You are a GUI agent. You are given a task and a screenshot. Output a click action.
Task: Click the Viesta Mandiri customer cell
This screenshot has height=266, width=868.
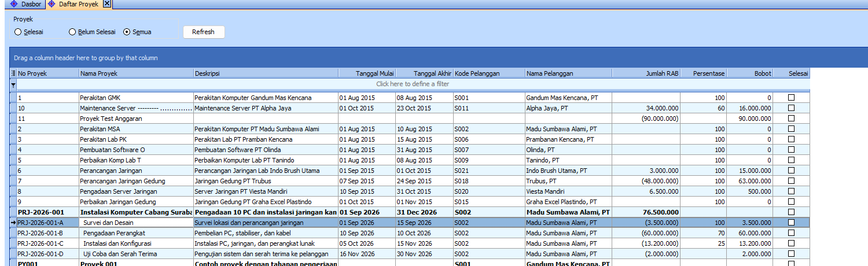[568, 191]
